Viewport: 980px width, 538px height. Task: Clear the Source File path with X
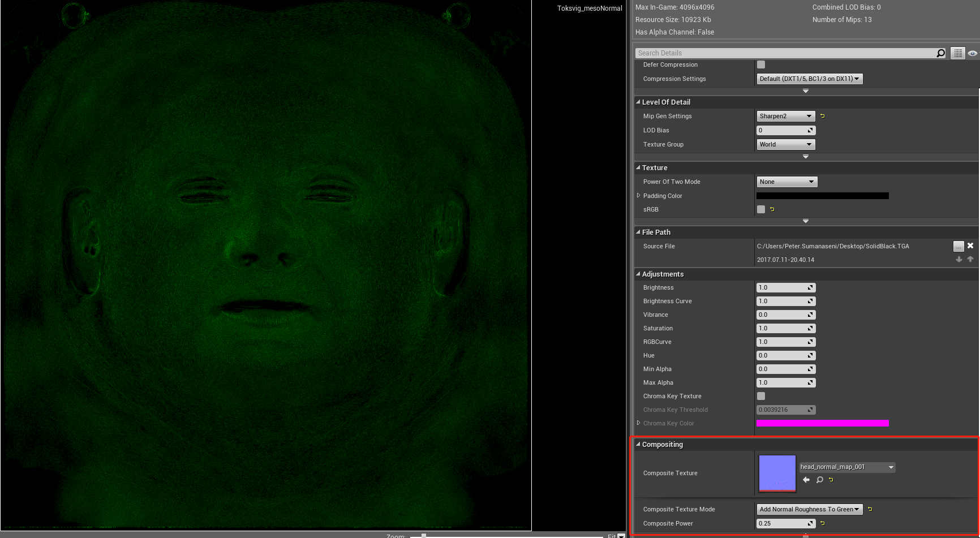point(970,246)
